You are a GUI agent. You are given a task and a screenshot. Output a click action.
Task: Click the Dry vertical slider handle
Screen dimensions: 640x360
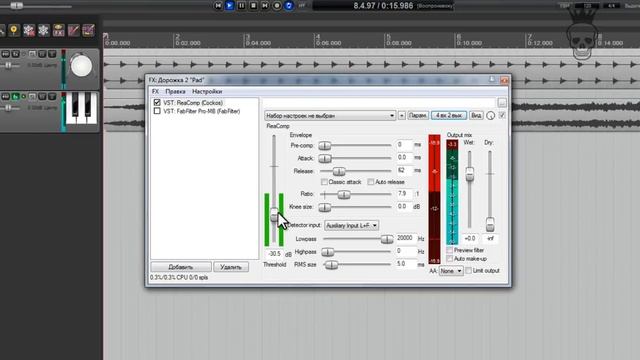pos(490,224)
